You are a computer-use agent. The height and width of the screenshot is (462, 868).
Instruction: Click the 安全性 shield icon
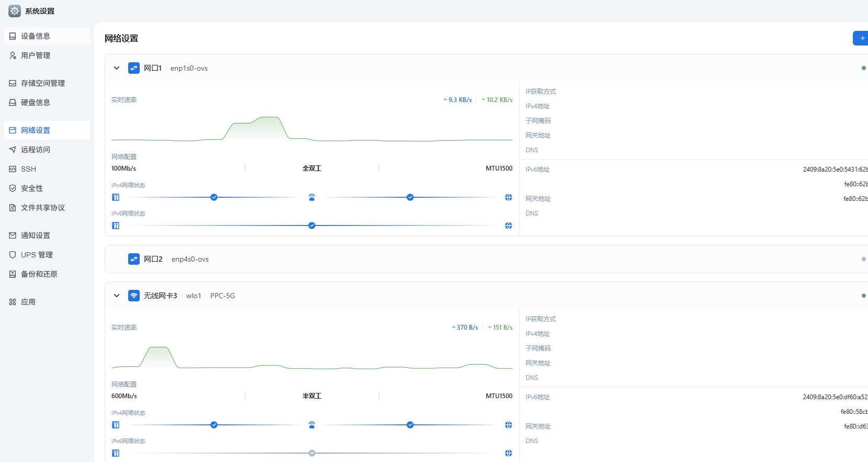coord(13,188)
